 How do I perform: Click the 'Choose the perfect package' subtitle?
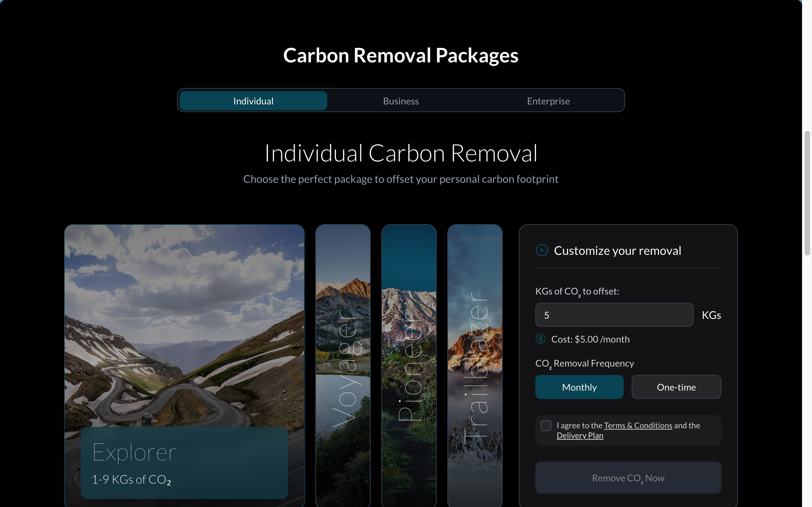point(401,179)
